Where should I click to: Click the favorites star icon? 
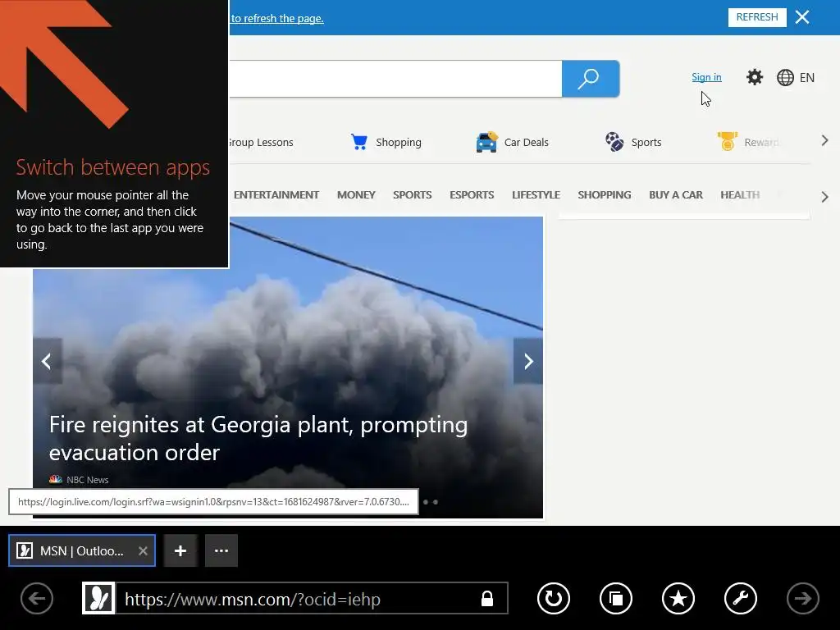pyautogui.click(x=678, y=598)
